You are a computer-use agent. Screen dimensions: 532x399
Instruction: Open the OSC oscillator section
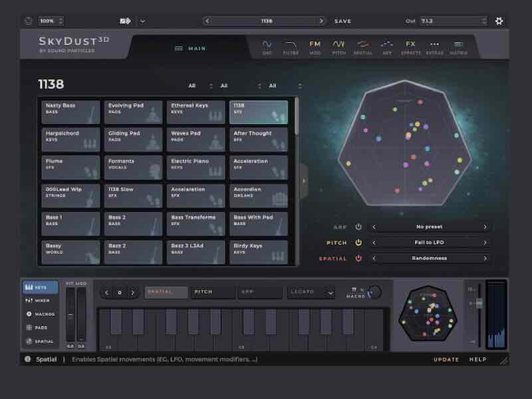point(267,47)
